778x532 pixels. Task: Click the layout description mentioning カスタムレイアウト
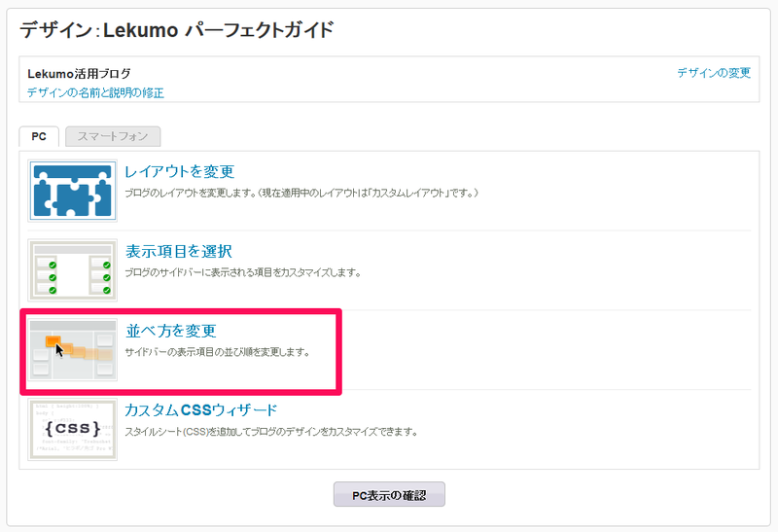(301, 193)
